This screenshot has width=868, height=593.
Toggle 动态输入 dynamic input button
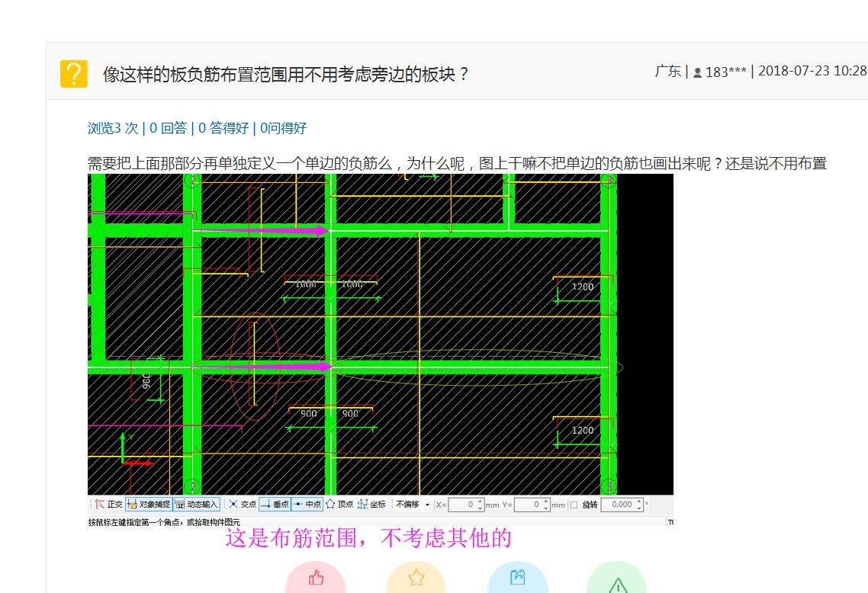[197, 505]
